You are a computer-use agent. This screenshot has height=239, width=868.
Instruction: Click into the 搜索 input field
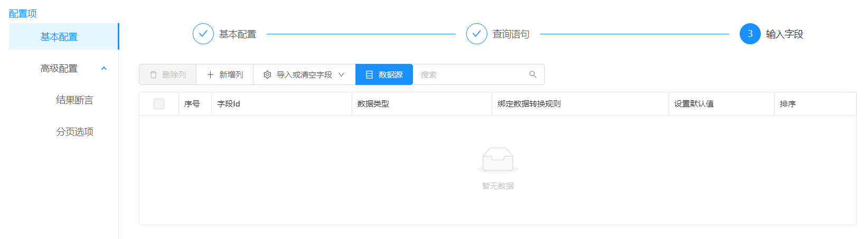point(470,75)
